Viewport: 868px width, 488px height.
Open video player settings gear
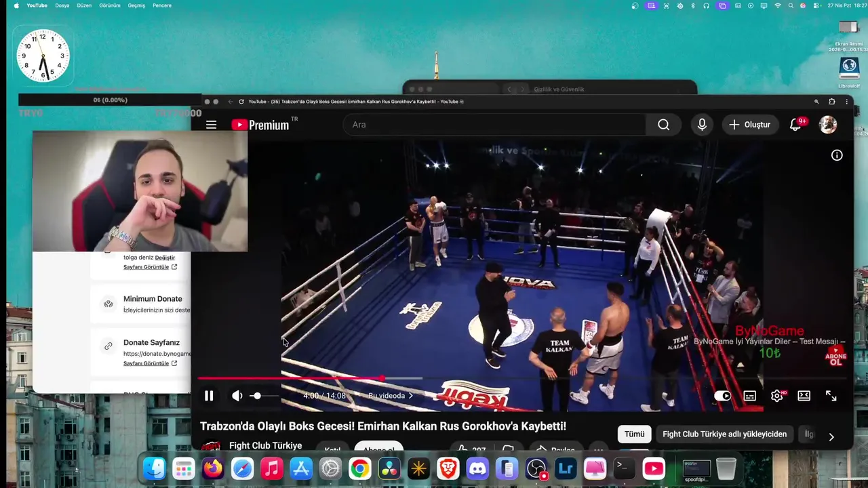[776, 396]
